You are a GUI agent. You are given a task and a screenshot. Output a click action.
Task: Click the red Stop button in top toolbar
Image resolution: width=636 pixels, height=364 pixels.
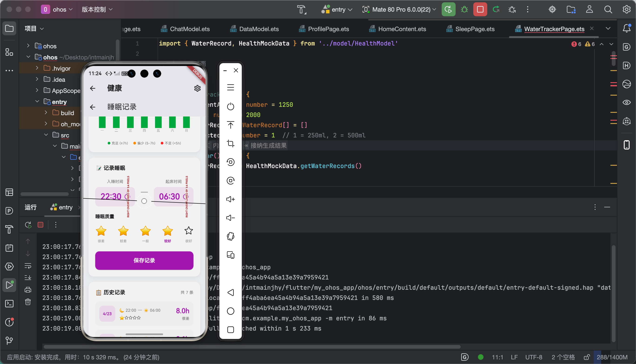480,10
